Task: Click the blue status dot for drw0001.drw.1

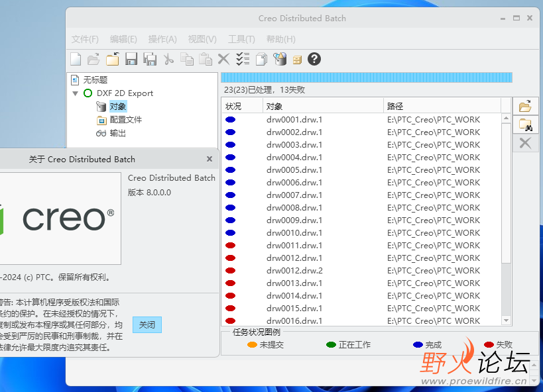Action: [230, 119]
